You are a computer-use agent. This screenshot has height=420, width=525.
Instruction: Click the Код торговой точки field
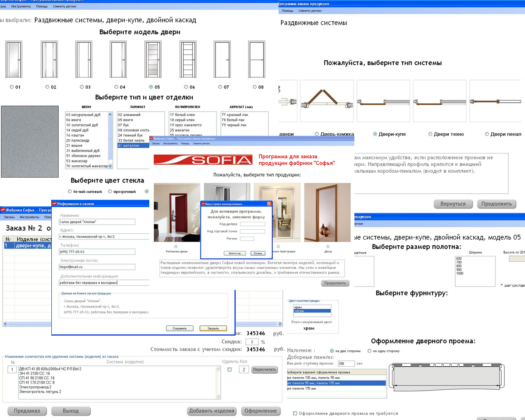click(253, 231)
